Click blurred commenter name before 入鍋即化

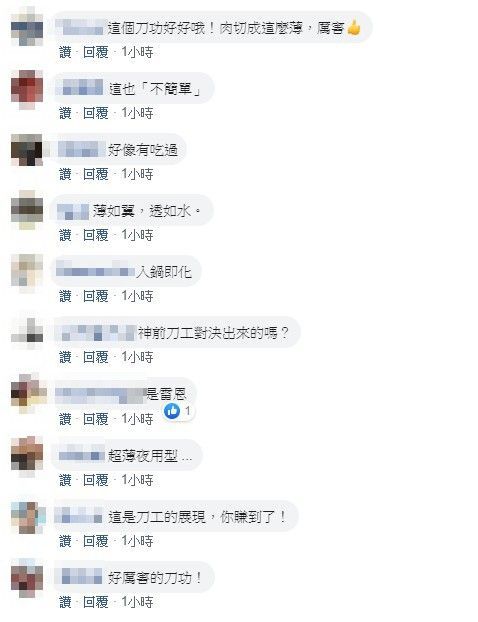click(95, 270)
